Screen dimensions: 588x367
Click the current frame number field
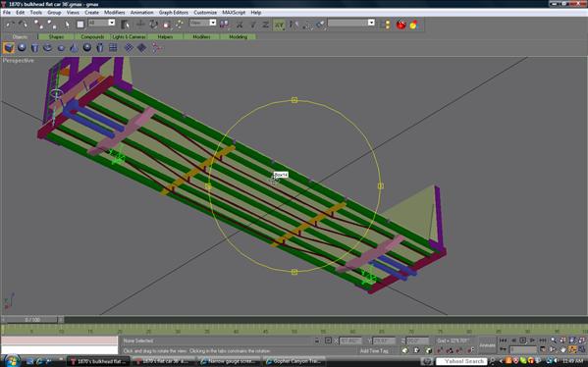(523, 349)
